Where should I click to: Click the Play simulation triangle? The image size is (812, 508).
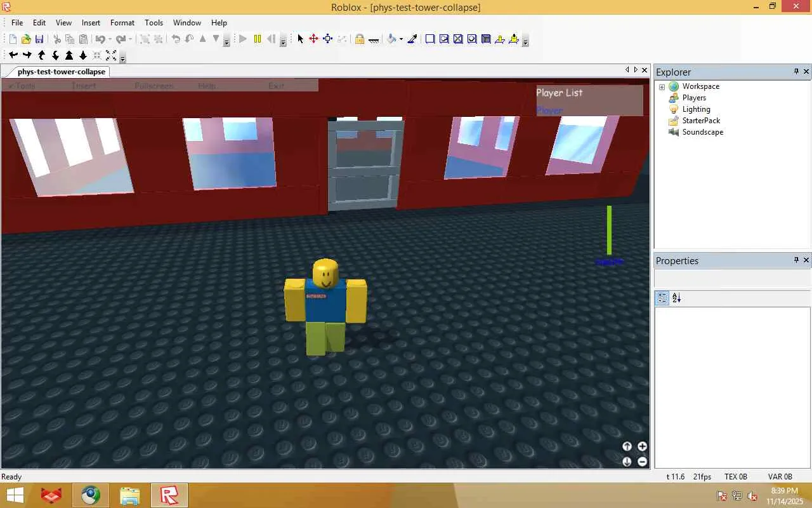pos(243,39)
